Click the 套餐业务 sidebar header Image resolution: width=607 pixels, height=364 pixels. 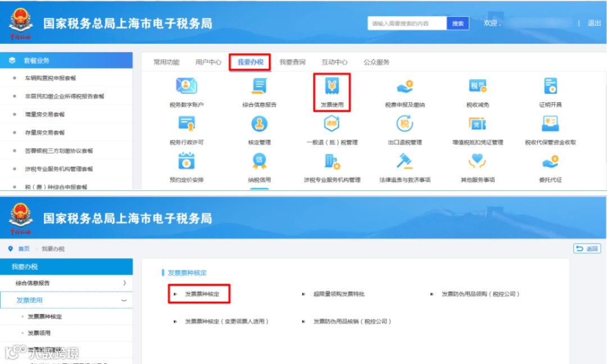[x=66, y=60]
